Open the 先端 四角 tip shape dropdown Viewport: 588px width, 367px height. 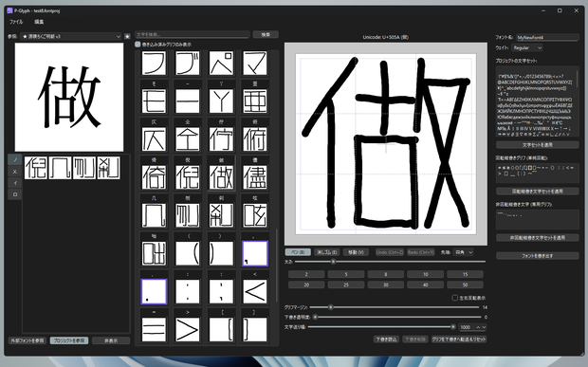click(x=463, y=252)
